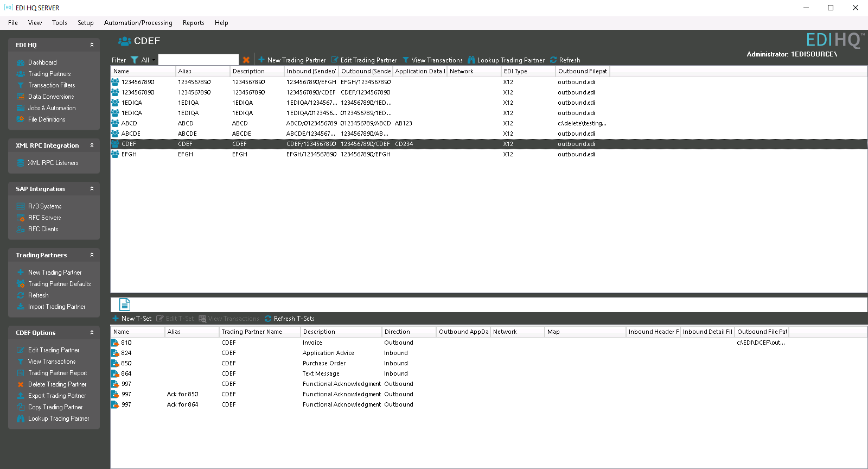868x469 pixels.
Task: Select the 864 Text Message T-Set row
Action: click(x=489, y=373)
